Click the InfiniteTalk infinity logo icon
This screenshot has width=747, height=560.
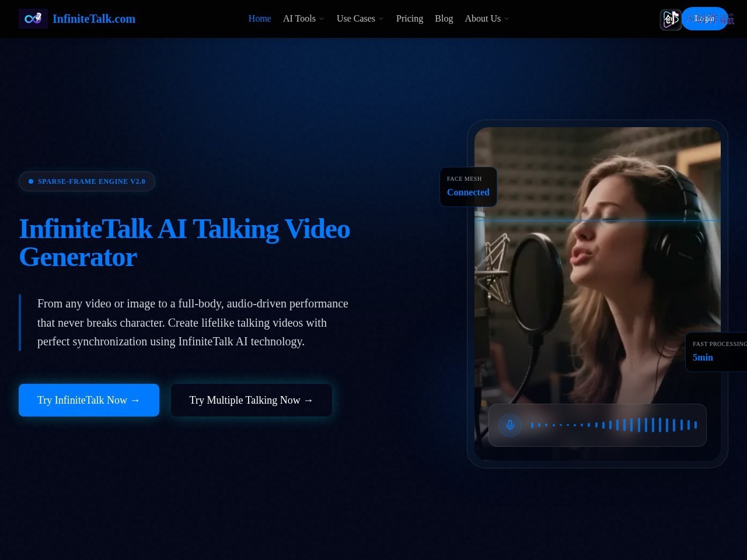click(33, 19)
